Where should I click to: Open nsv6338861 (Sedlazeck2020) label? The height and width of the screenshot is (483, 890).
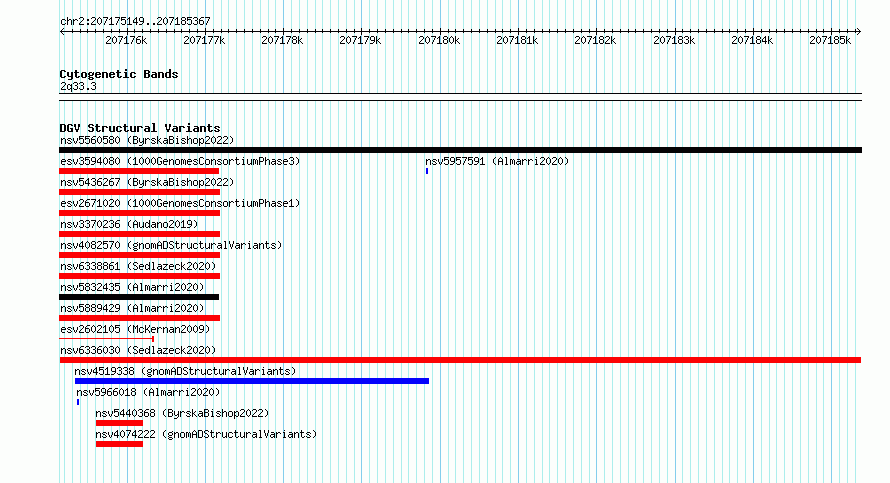point(138,266)
